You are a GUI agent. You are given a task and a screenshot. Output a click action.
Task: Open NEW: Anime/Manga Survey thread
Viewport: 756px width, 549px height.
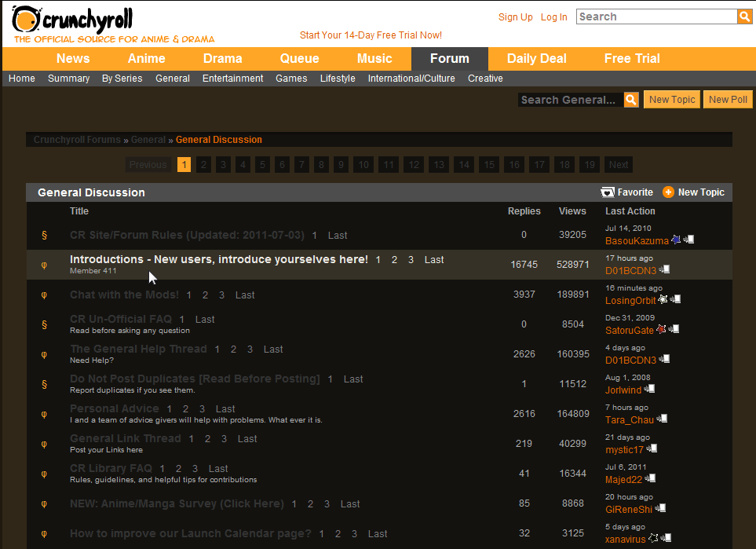tap(177, 503)
